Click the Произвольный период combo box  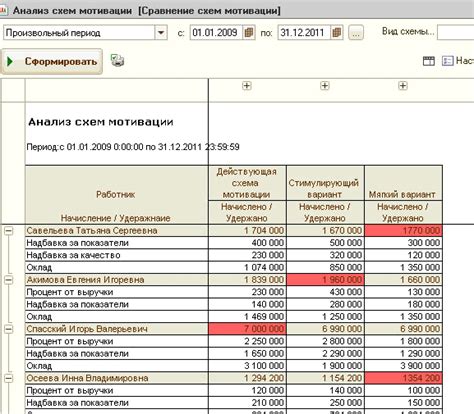click(85, 33)
